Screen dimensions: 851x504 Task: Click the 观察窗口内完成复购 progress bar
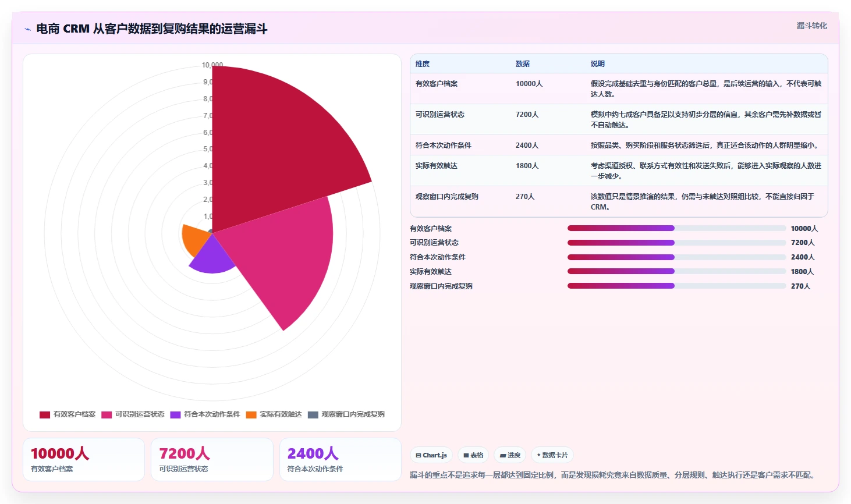(677, 286)
